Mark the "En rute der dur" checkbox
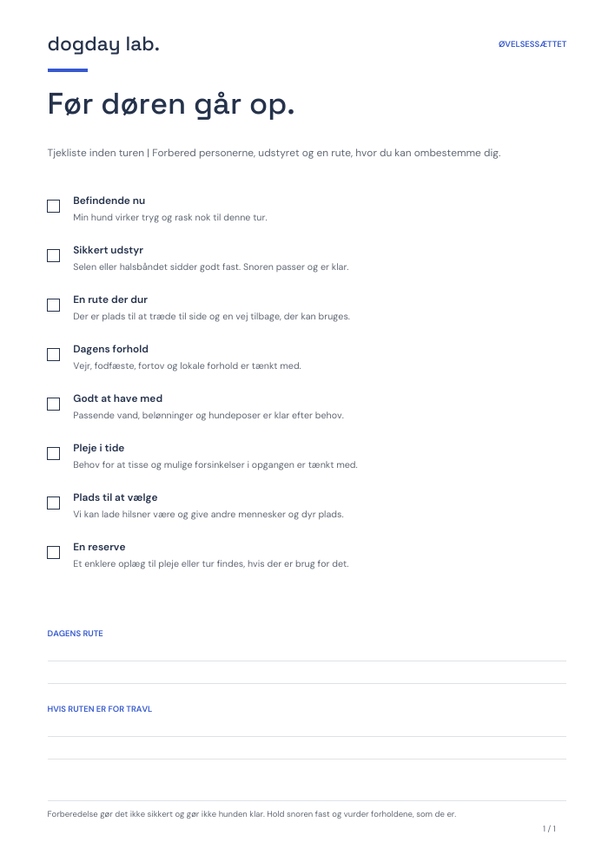Screen dimensions: 615x868 [53, 305]
